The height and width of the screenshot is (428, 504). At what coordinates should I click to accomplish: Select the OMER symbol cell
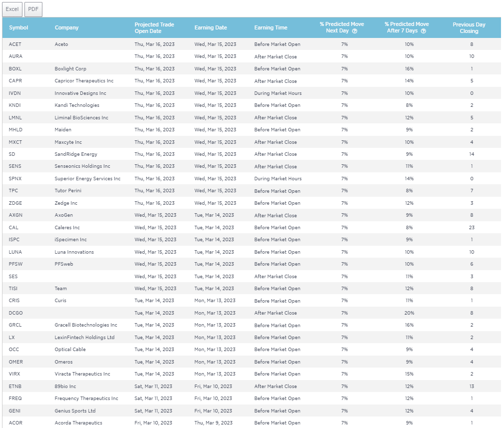coord(16,362)
